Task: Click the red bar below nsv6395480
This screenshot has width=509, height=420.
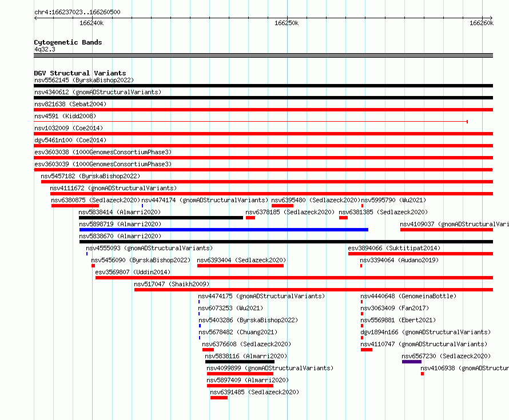Action: pyautogui.click(x=283, y=206)
